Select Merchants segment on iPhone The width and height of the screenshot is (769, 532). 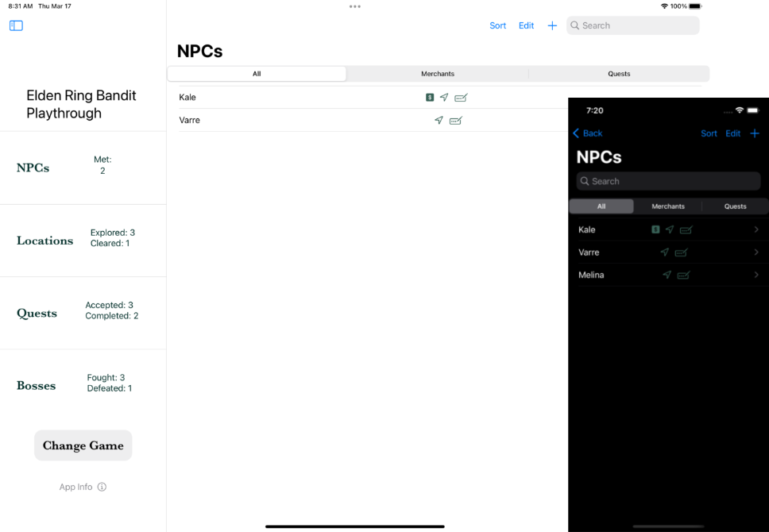[668, 206]
